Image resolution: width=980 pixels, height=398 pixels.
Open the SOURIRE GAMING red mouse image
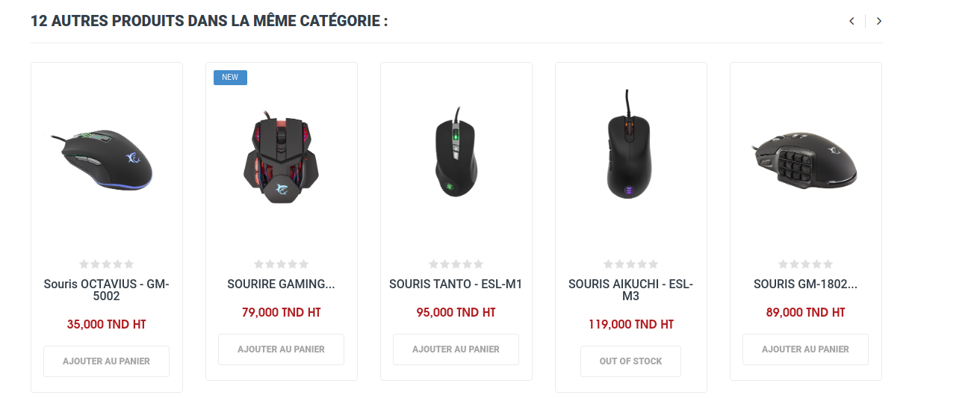tap(282, 158)
